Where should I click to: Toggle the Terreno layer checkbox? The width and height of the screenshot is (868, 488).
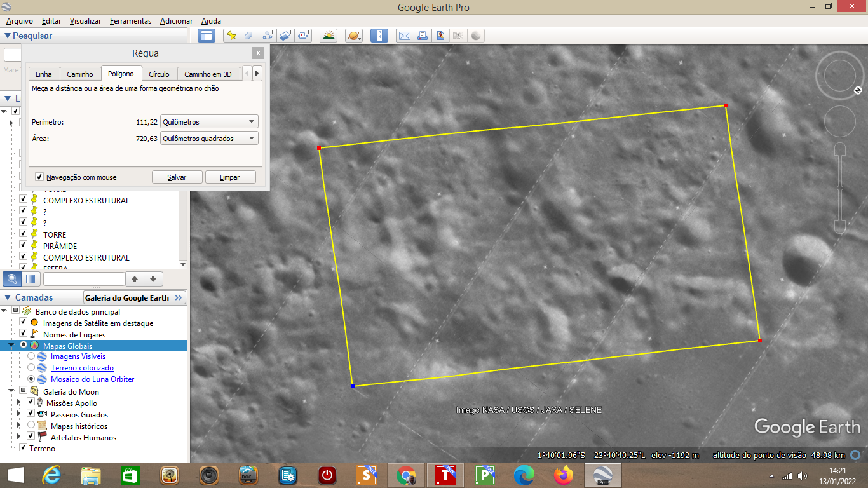pyautogui.click(x=23, y=448)
